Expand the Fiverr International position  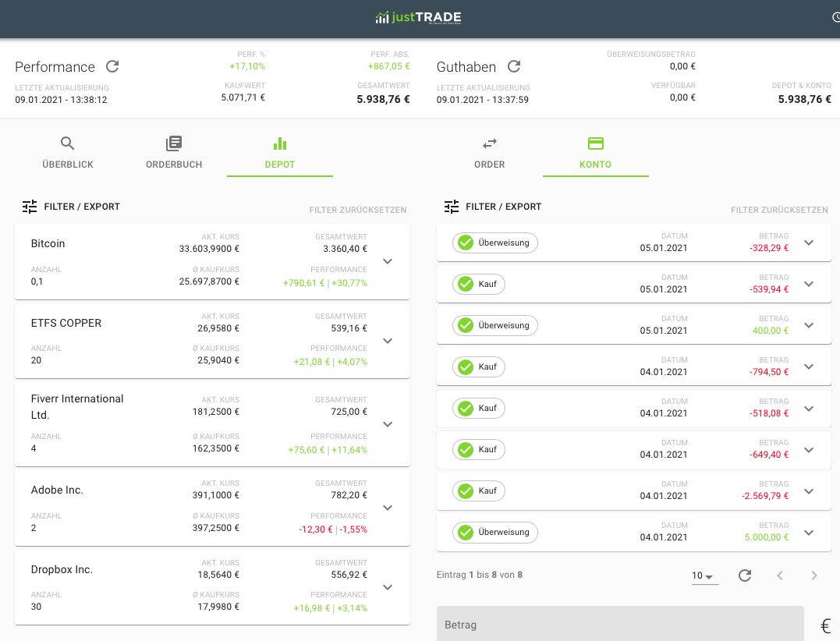point(388,424)
